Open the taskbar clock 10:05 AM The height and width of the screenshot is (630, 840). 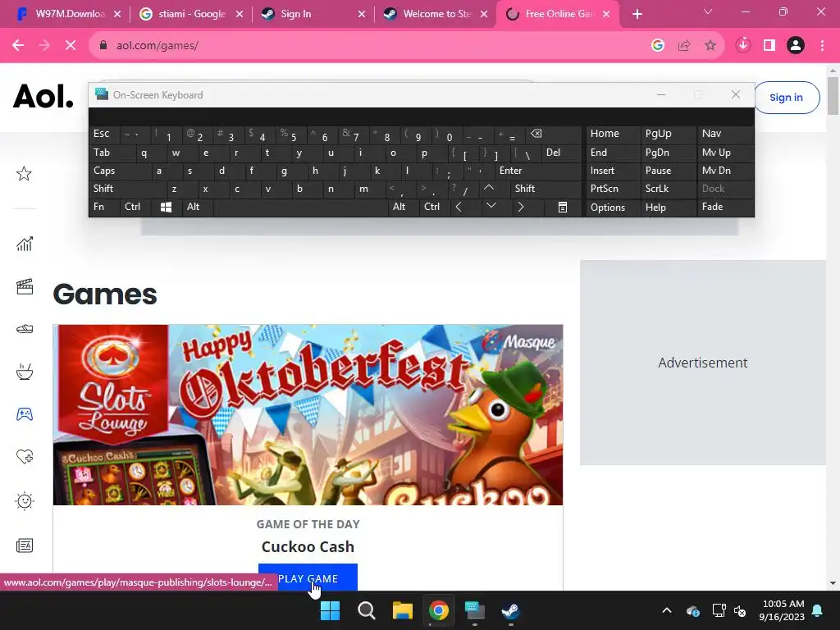(782, 610)
